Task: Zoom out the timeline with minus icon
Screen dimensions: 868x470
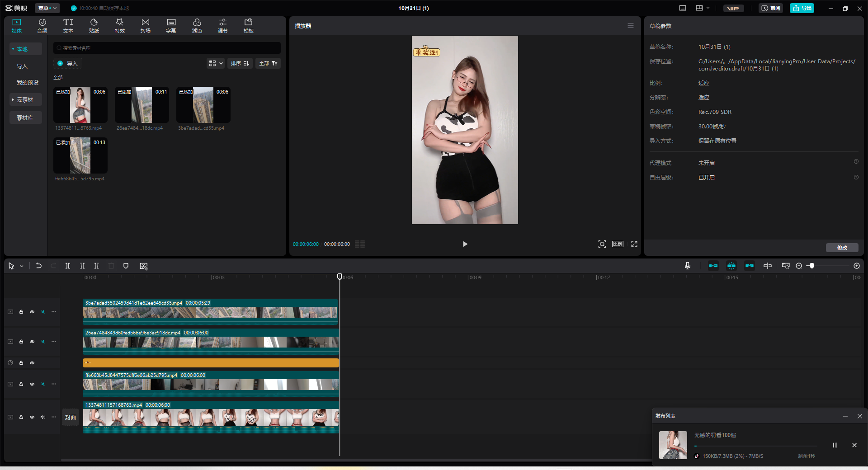Action: point(799,266)
